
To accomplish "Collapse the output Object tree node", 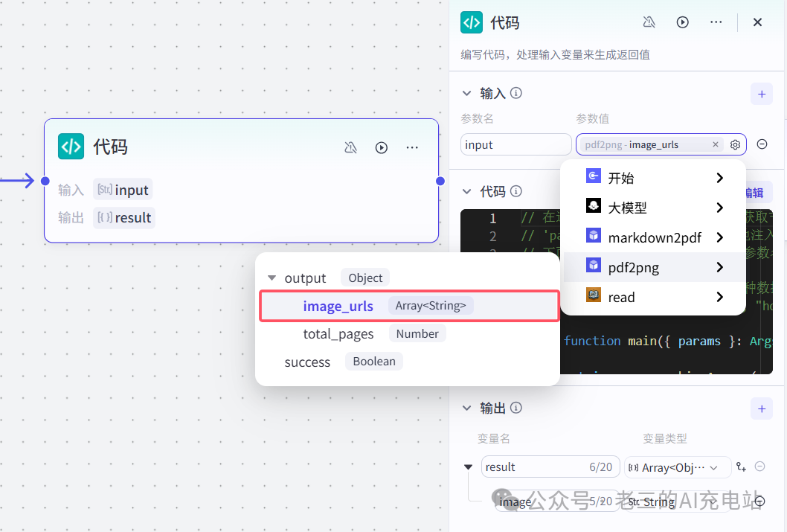I will pyautogui.click(x=272, y=278).
